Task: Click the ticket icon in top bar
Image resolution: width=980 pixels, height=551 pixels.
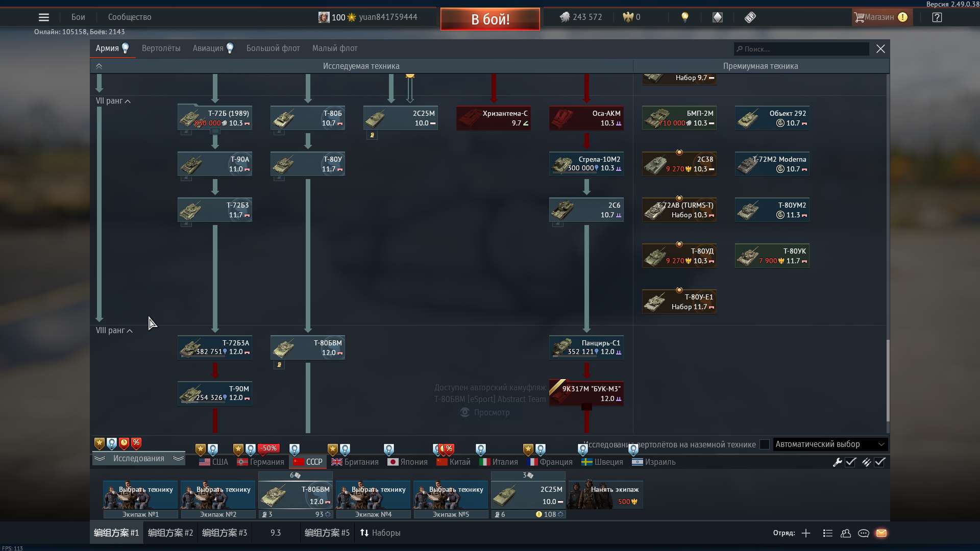Action: [750, 17]
